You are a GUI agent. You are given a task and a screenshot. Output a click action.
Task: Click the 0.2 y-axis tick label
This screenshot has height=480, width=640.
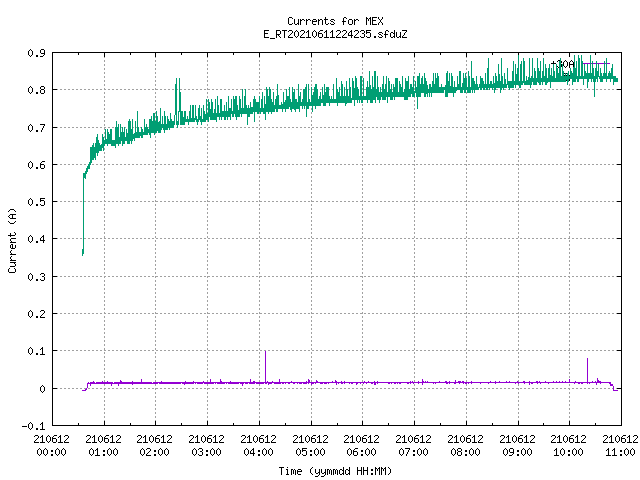[x=37, y=314]
